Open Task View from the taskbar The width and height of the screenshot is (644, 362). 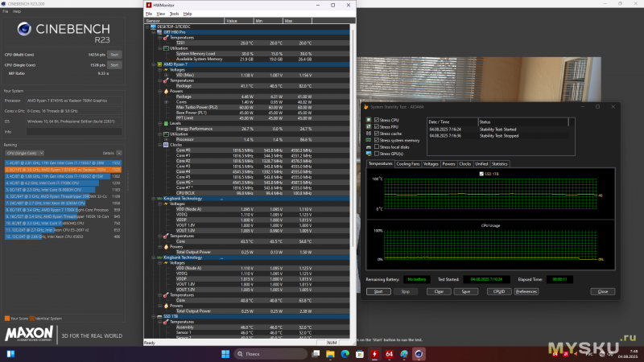316,354
